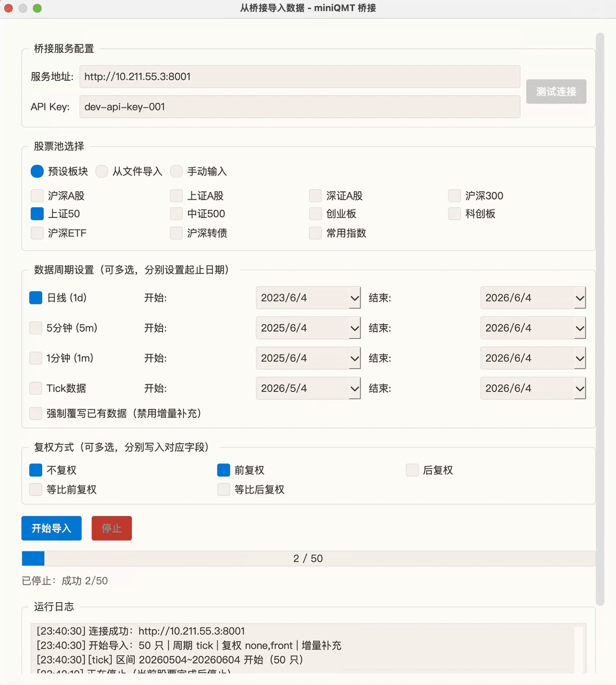This screenshot has width=616, height=685.
Task: Check the 常用指数 checkbox
Action: coord(315,233)
